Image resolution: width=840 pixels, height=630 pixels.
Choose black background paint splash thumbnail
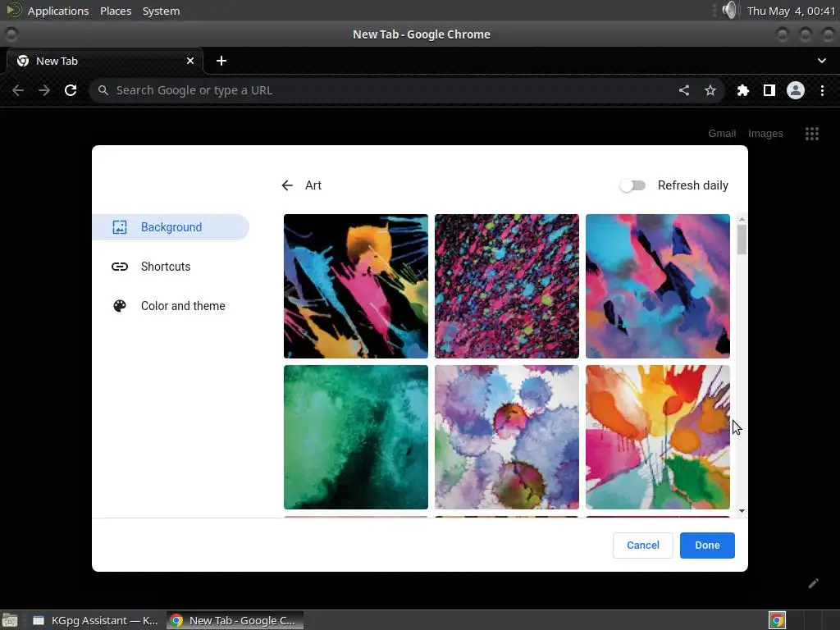356,286
